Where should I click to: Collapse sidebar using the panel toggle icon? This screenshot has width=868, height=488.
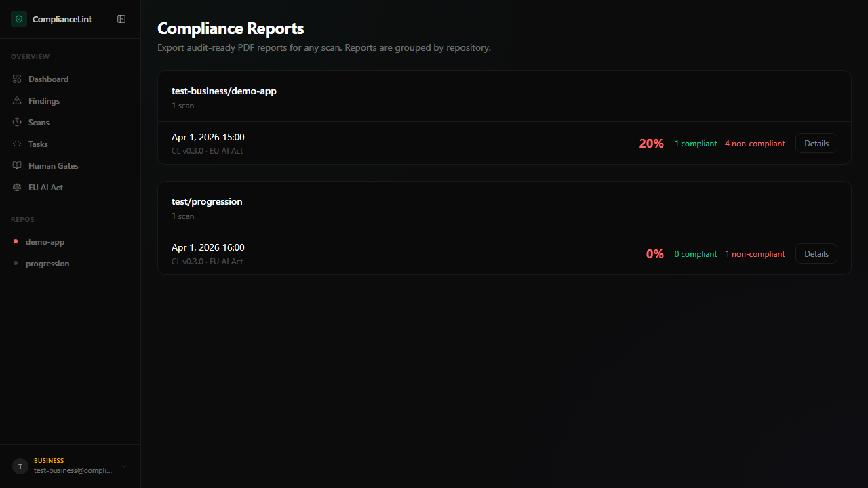point(121,19)
